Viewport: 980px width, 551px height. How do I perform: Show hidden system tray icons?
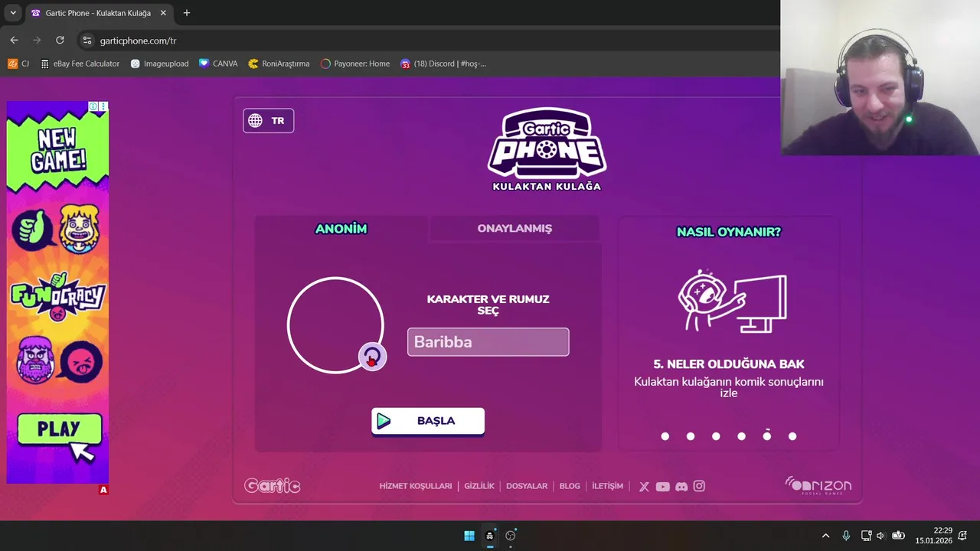pyautogui.click(x=825, y=536)
